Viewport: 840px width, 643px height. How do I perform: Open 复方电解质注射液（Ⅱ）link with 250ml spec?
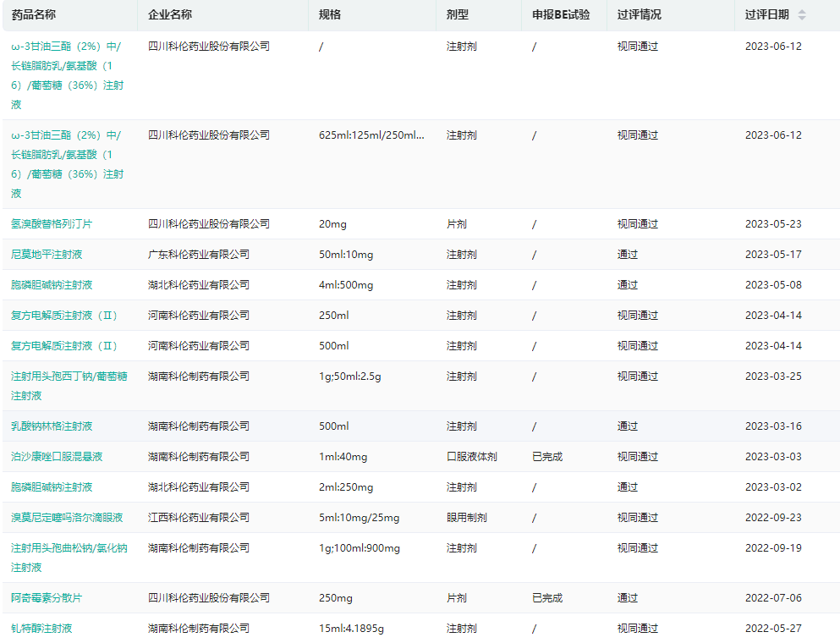pyautogui.click(x=65, y=316)
